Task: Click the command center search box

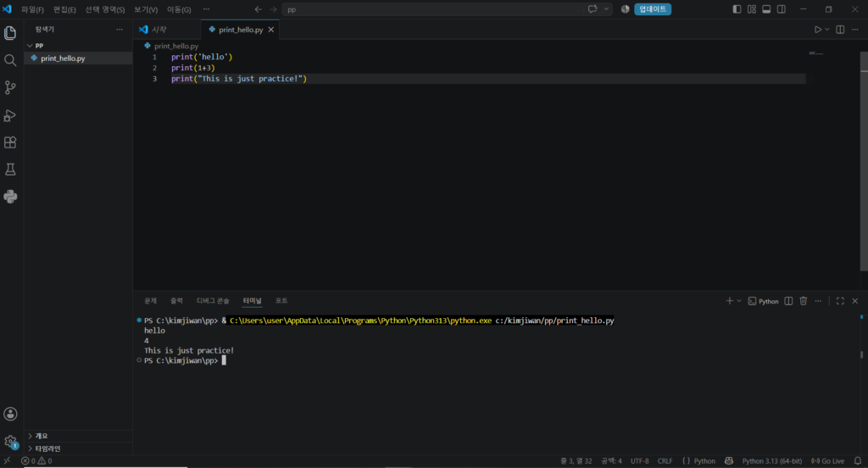Action: (x=435, y=9)
